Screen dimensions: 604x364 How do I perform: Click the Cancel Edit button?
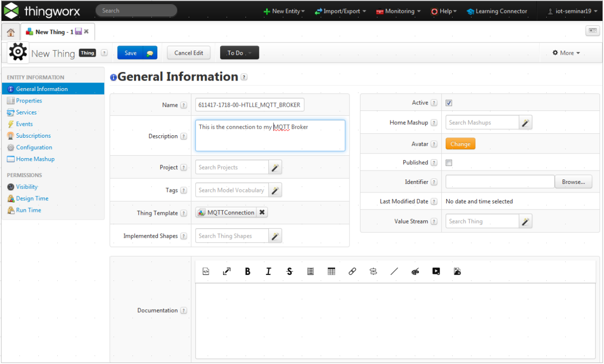click(x=189, y=53)
